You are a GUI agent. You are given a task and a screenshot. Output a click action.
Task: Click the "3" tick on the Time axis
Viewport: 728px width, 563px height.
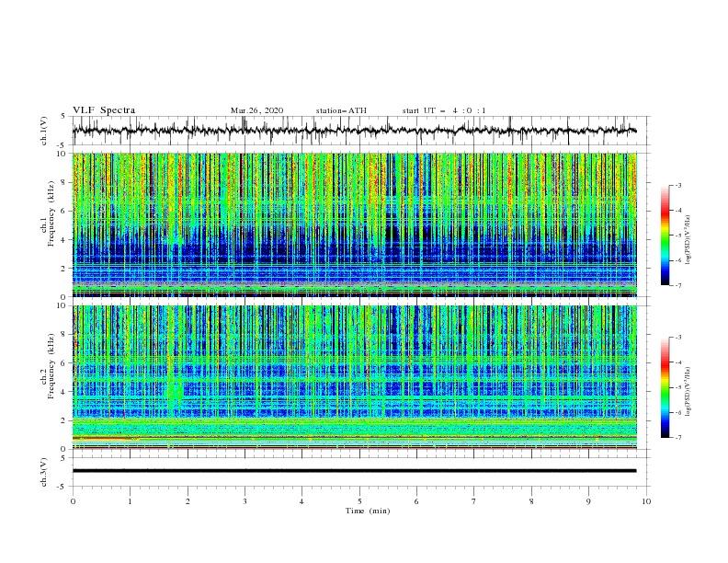tap(245, 501)
